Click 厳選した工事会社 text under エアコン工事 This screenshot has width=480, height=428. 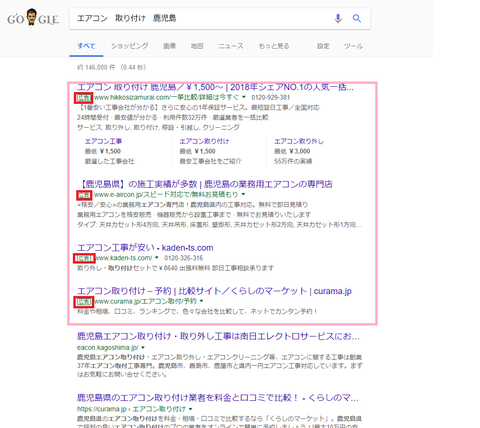click(109, 161)
